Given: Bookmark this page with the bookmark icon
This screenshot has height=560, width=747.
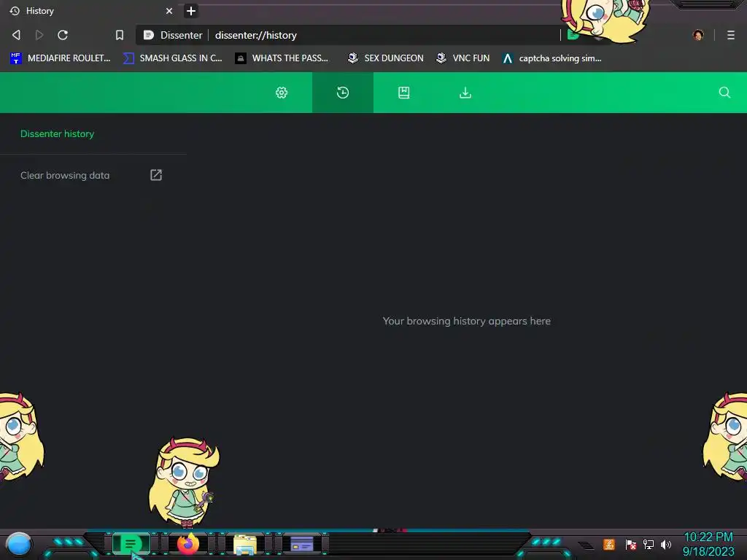Looking at the screenshot, I should point(120,35).
